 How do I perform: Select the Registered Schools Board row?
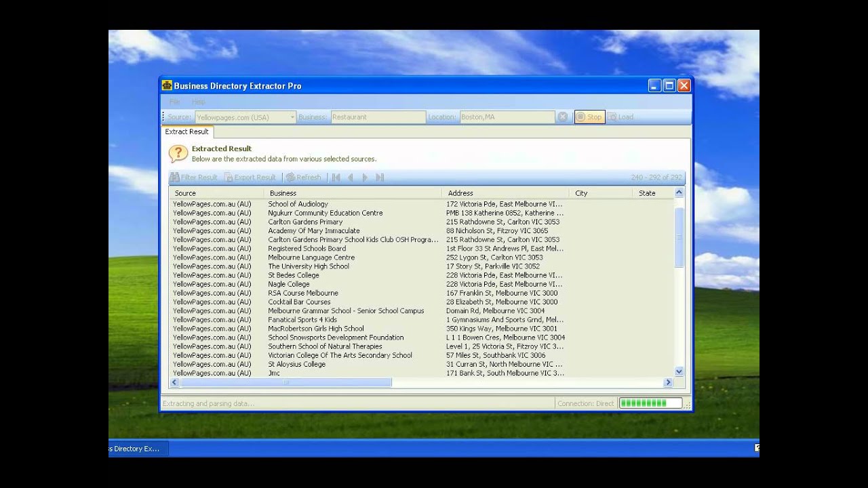421,248
